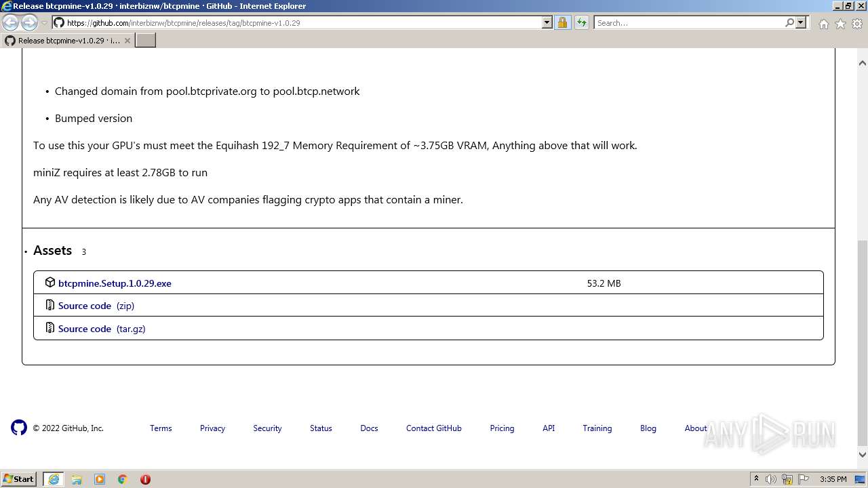Open media player icon in taskbar
This screenshot has height=488, width=868.
pyautogui.click(x=100, y=479)
